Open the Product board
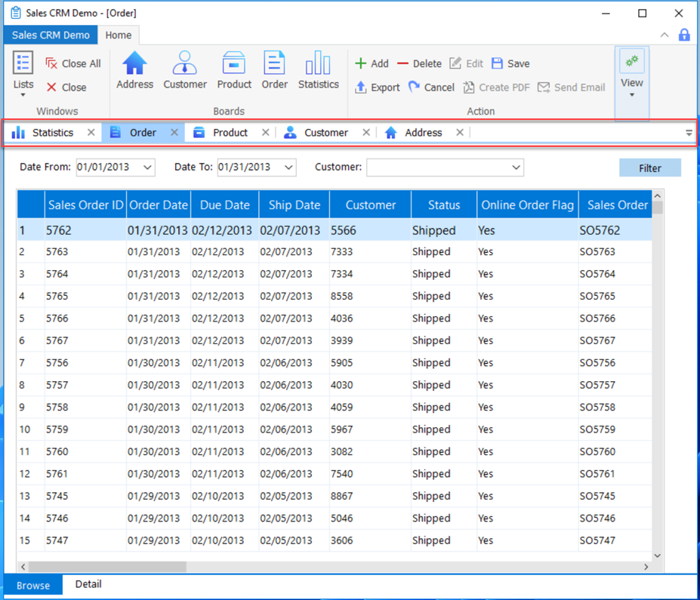Image resolution: width=700 pixels, height=600 pixels. [x=234, y=72]
